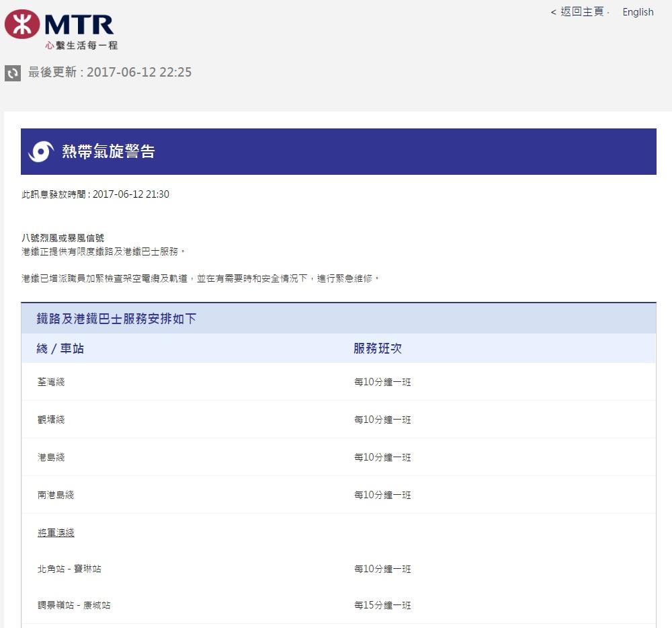Click the 綫 / 車站 column header

[60, 348]
